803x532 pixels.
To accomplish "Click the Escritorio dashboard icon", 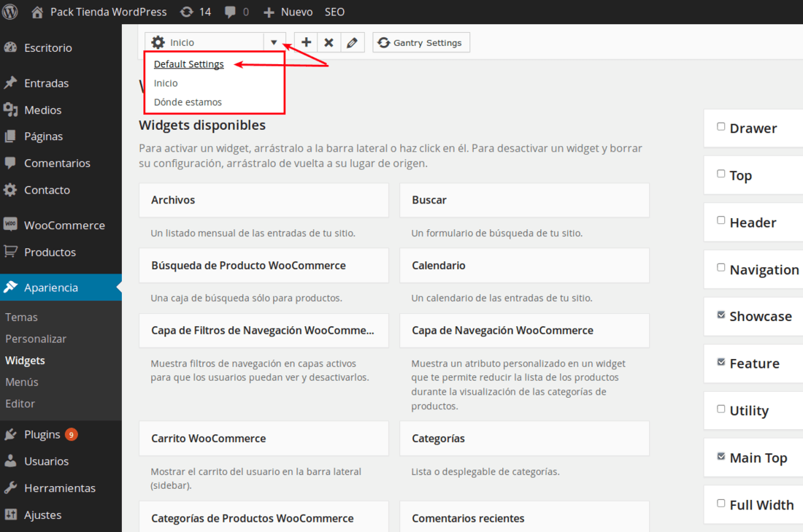I will point(10,47).
